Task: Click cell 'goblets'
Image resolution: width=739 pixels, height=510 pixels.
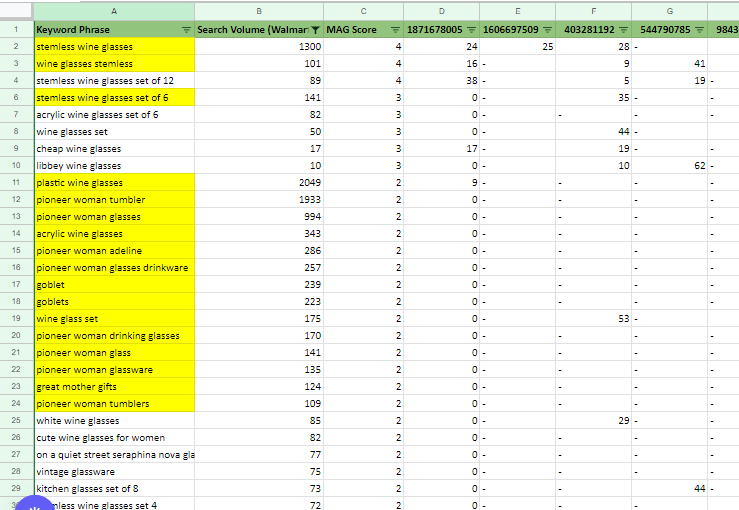Action: tap(114, 301)
